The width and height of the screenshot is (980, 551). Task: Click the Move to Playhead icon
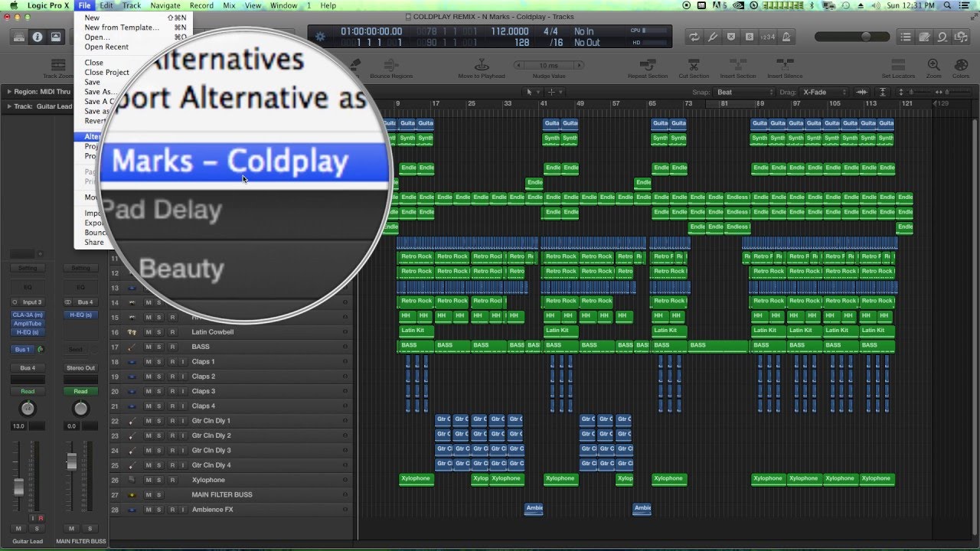pyautogui.click(x=482, y=65)
